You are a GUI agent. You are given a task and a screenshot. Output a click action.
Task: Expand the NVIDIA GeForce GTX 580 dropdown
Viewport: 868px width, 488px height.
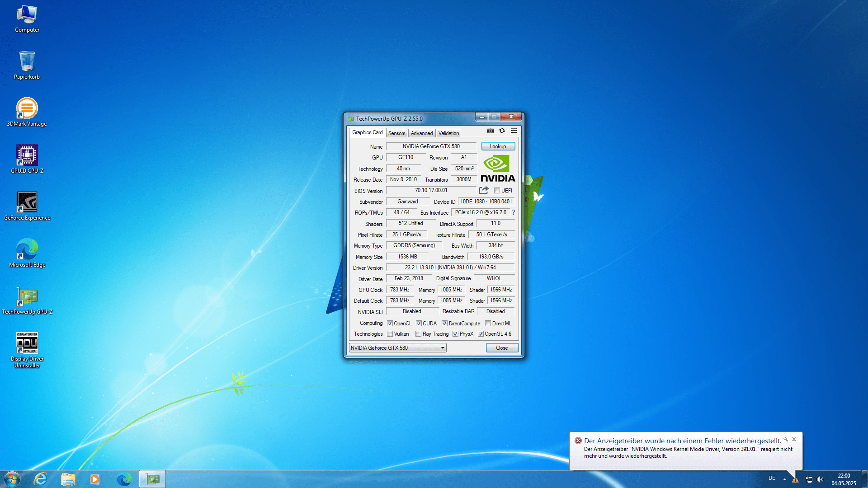click(x=442, y=348)
